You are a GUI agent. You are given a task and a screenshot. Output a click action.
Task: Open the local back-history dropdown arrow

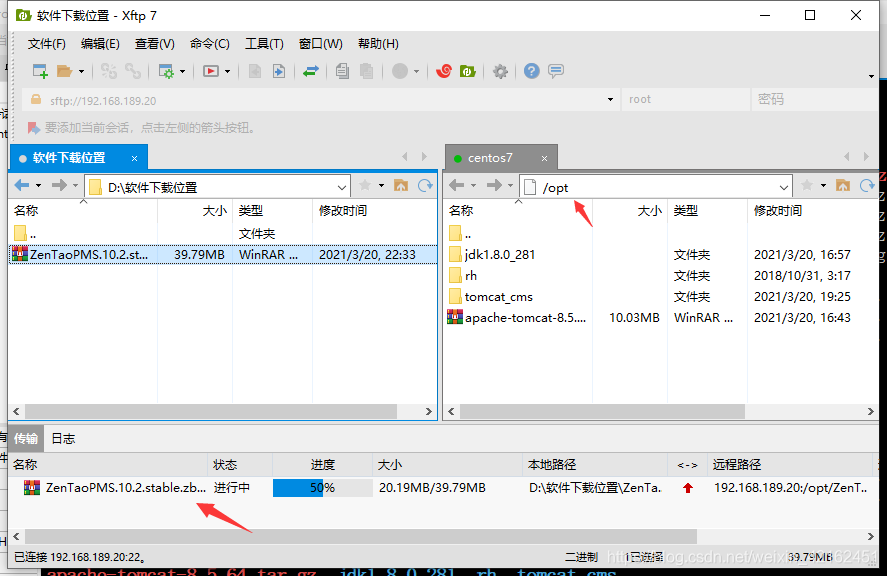(38, 186)
